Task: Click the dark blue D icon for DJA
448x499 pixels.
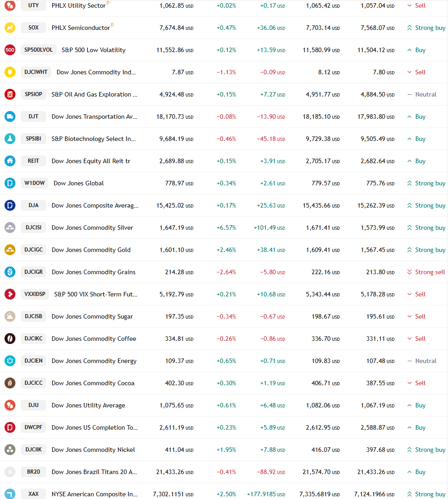Action: click(x=10, y=205)
